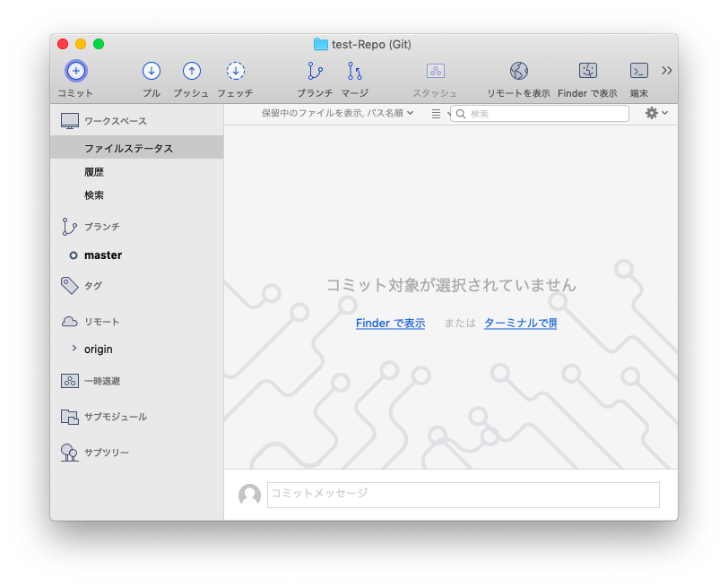Open branch creation via the ブランチ icon
Viewport: 728px width, 587px height.
314,71
